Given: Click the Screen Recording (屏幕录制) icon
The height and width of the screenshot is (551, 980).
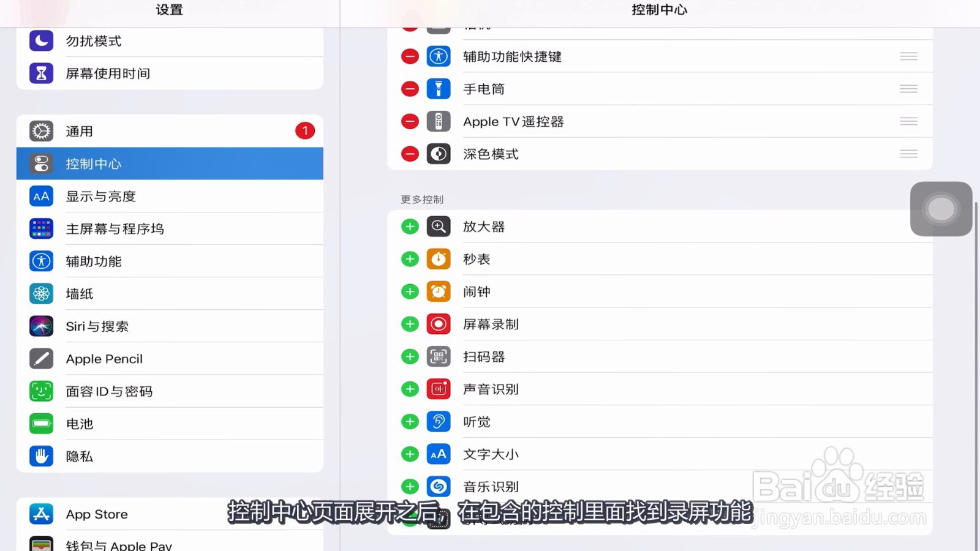Looking at the screenshot, I should click(x=439, y=324).
